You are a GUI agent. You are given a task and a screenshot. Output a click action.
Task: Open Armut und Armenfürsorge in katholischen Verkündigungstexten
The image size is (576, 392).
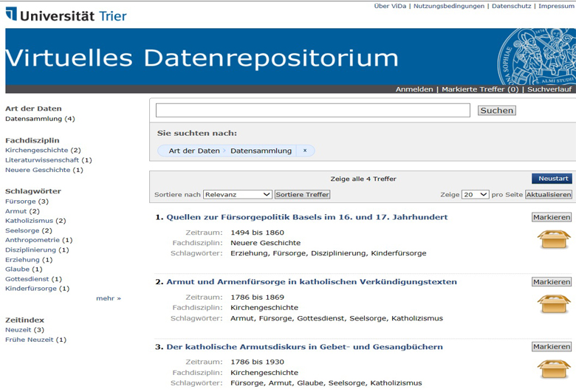tap(312, 282)
